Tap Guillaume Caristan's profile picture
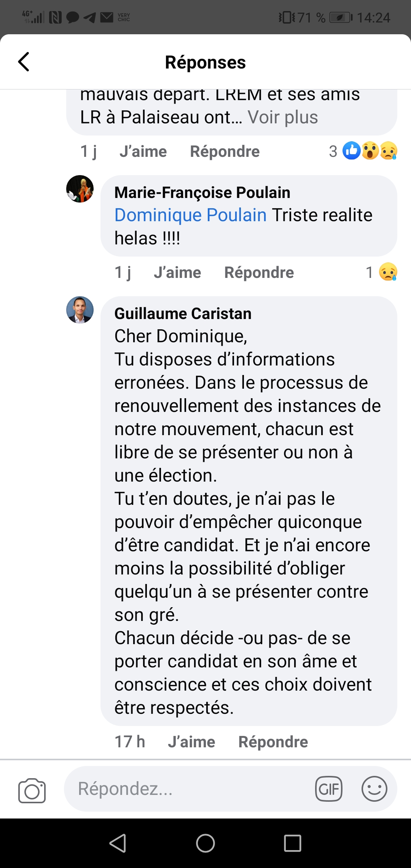 (x=80, y=310)
